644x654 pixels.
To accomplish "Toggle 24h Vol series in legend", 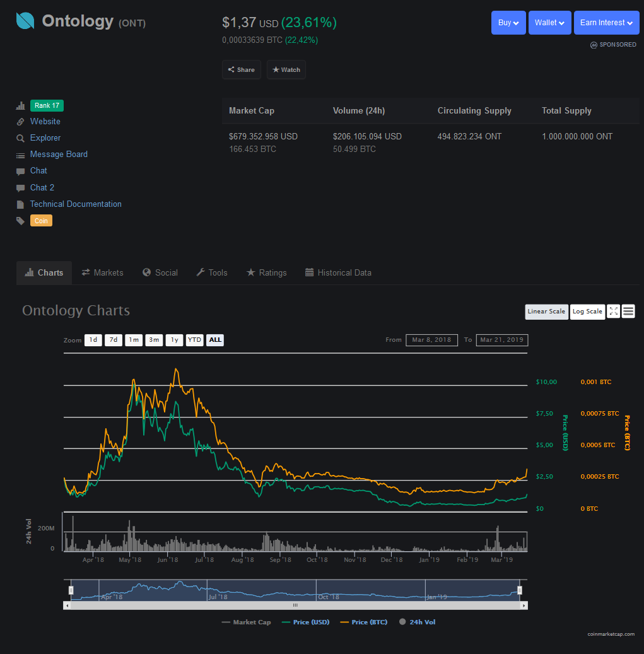I will [418, 622].
